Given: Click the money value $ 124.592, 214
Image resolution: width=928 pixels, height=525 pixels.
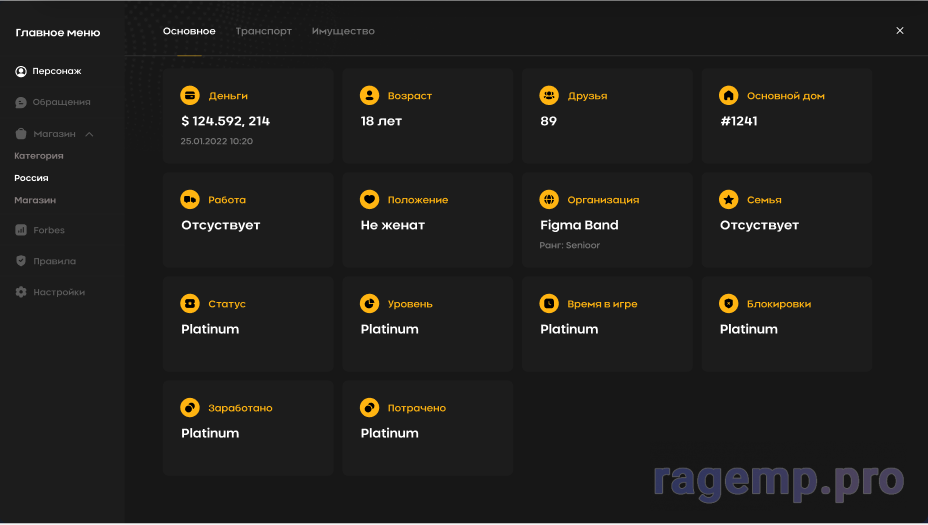Looking at the screenshot, I should pos(225,121).
